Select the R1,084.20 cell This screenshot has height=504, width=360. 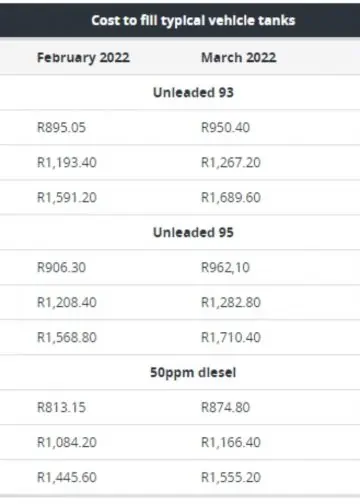click(x=67, y=442)
